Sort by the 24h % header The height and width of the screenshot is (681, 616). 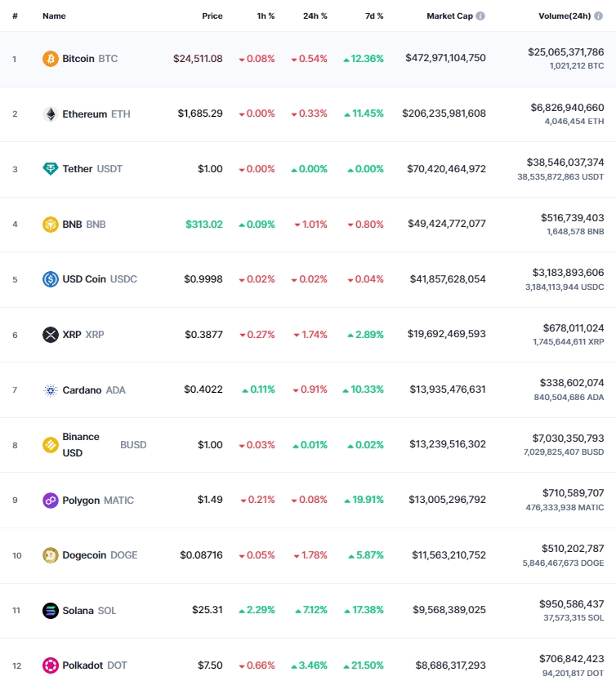(x=315, y=16)
